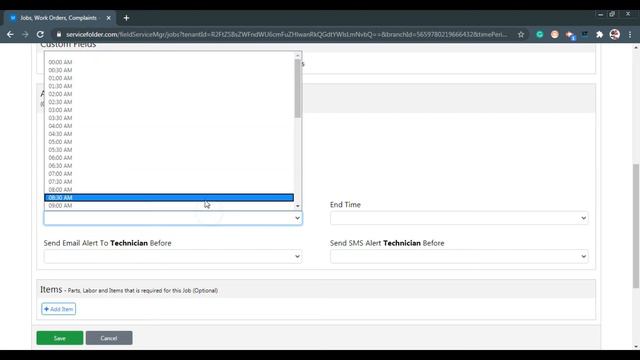Pick 01:30 AM start time

point(169,86)
